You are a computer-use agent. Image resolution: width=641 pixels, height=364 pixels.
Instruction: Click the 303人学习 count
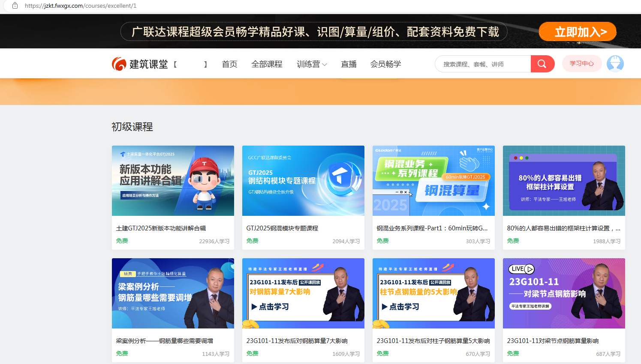click(x=478, y=241)
